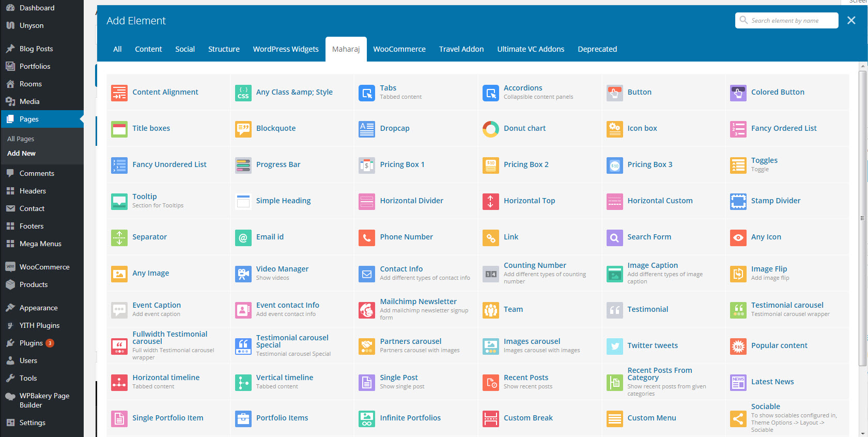This screenshot has width=868, height=437.
Task: Click the Stamp Divider icon
Action: pyautogui.click(x=738, y=201)
